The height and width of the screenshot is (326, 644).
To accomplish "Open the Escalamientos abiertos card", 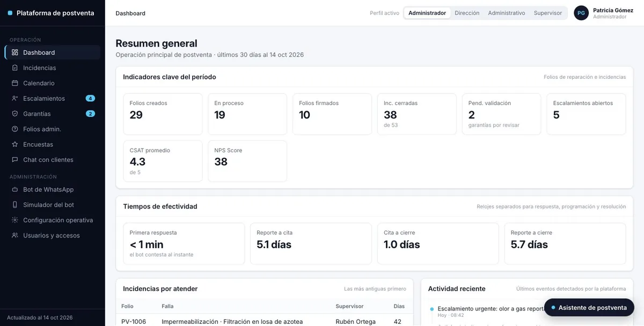I will [x=586, y=114].
